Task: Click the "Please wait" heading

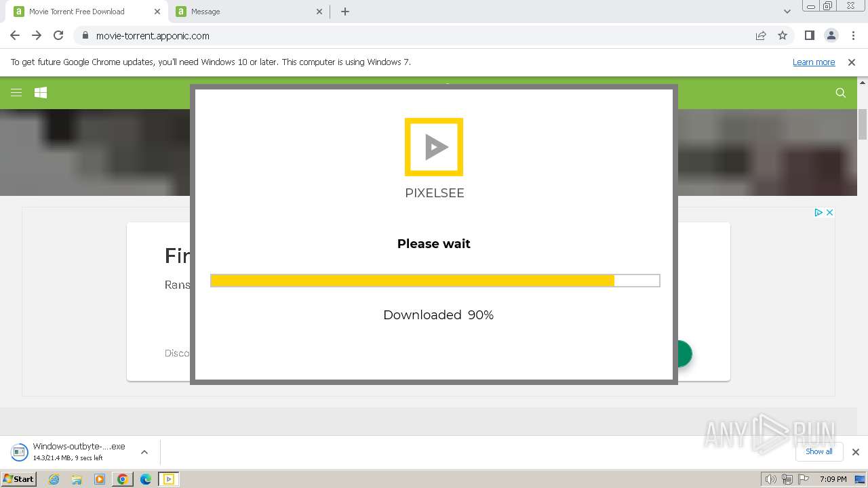Action: coord(434,244)
